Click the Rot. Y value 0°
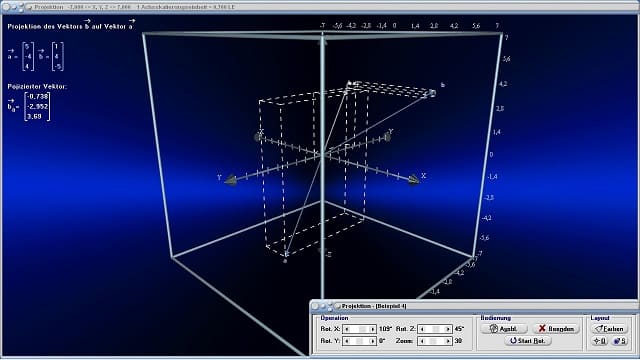 [382, 341]
